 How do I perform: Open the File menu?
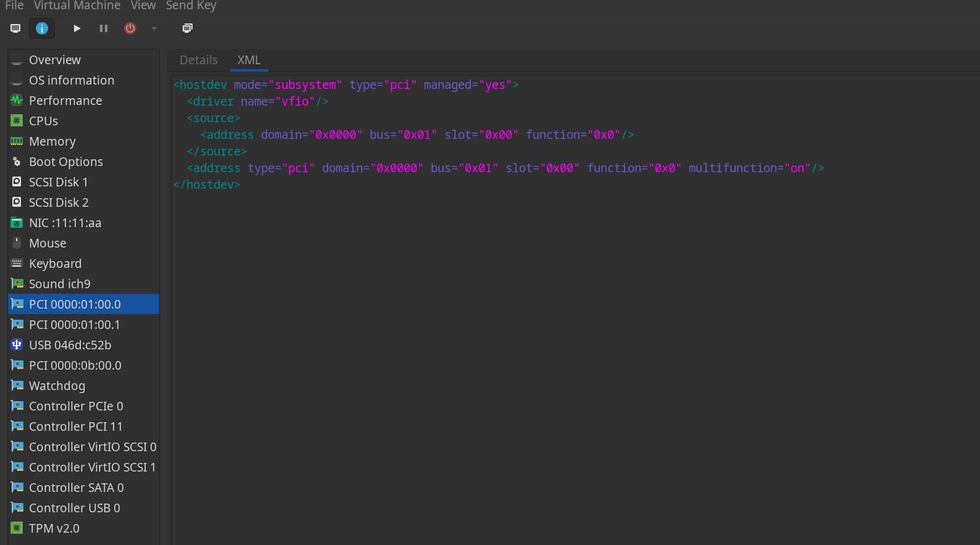[14, 6]
